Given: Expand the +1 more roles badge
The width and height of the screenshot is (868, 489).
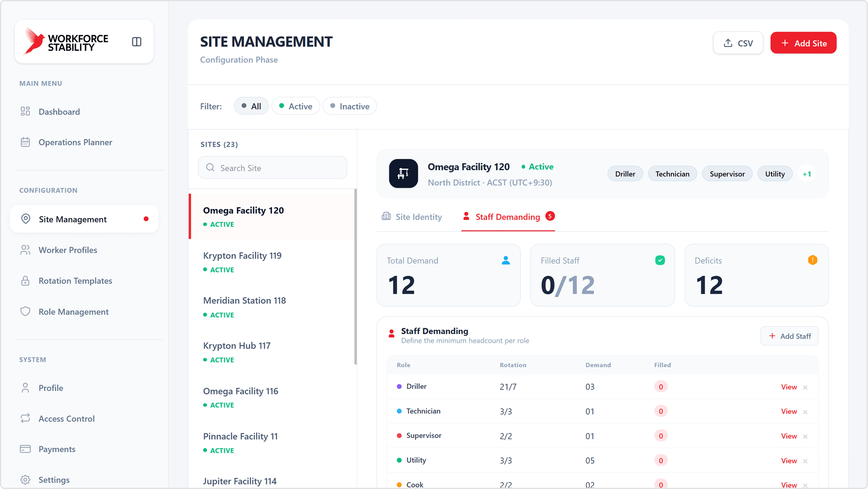Looking at the screenshot, I should [x=807, y=174].
